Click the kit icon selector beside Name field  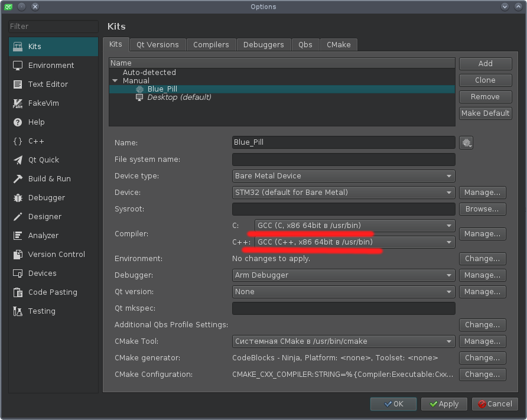[466, 142]
